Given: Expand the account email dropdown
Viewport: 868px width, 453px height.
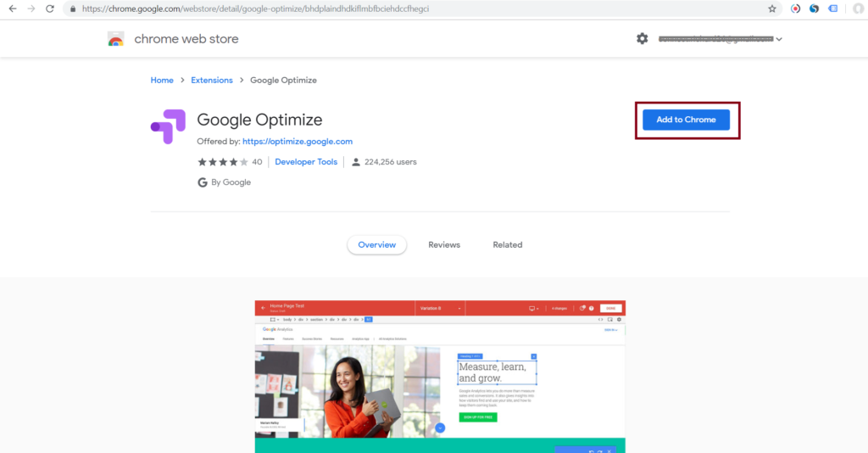Looking at the screenshot, I should [779, 39].
